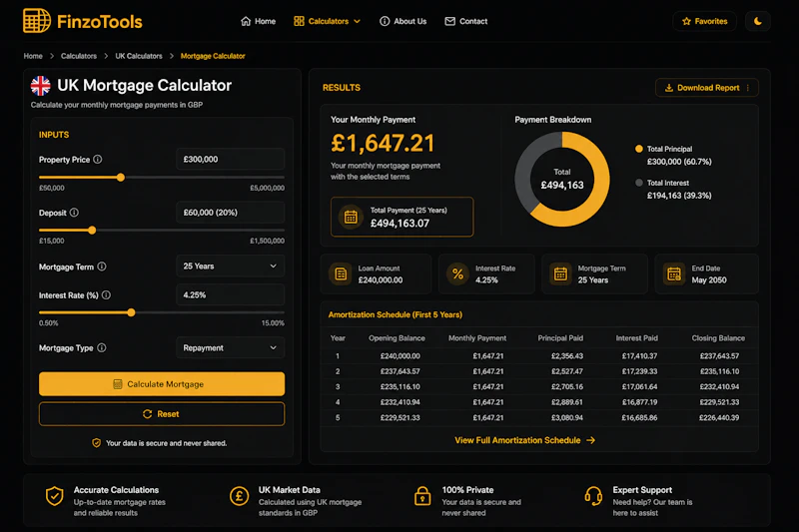The width and height of the screenshot is (799, 532).
Task: Click the Favorites star icon
Action: (x=686, y=21)
